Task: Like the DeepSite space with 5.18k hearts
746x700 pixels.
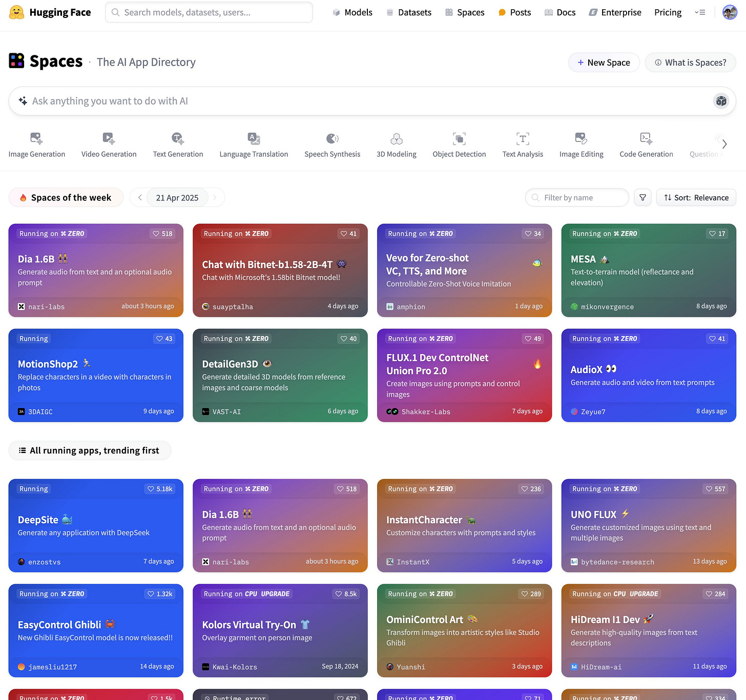Action: coord(160,489)
